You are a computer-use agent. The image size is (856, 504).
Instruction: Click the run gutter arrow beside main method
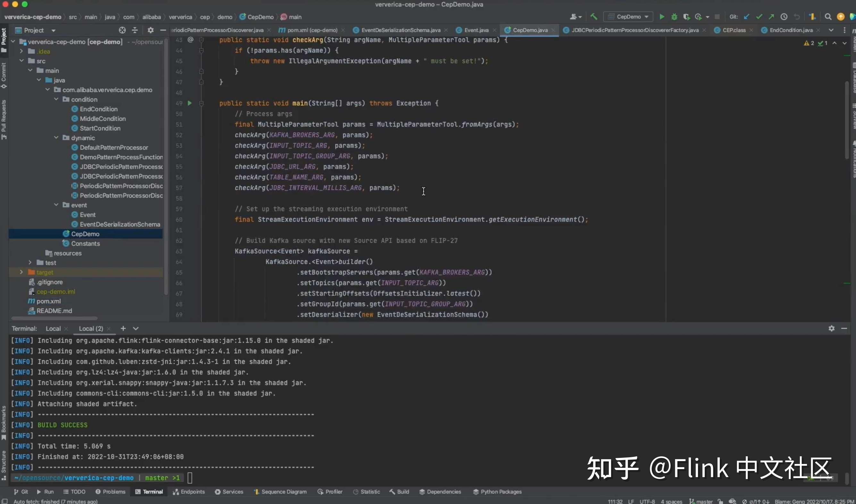coord(190,103)
